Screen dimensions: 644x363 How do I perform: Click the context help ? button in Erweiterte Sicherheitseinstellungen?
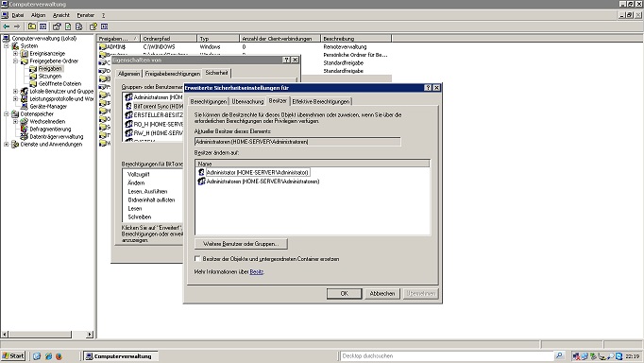click(x=428, y=88)
